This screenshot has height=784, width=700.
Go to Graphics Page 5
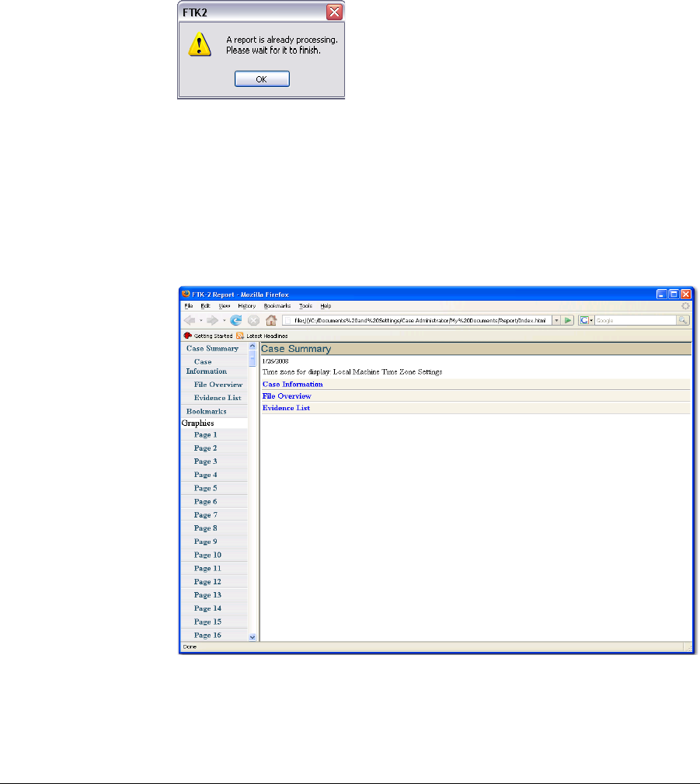point(206,489)
